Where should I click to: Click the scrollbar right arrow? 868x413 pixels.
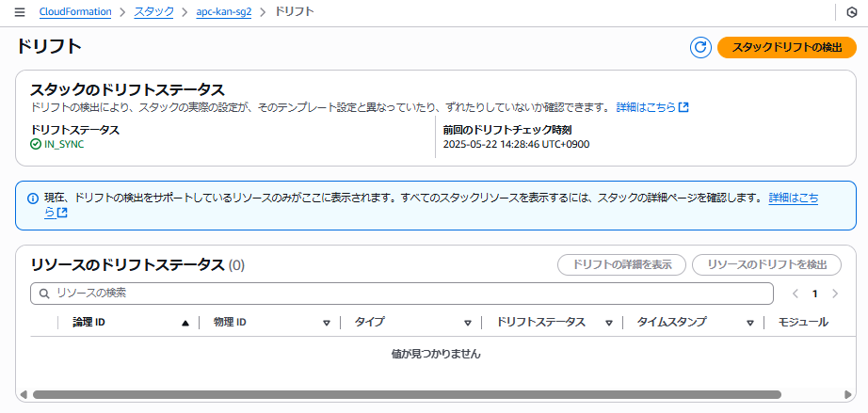[x=847, y=395]
